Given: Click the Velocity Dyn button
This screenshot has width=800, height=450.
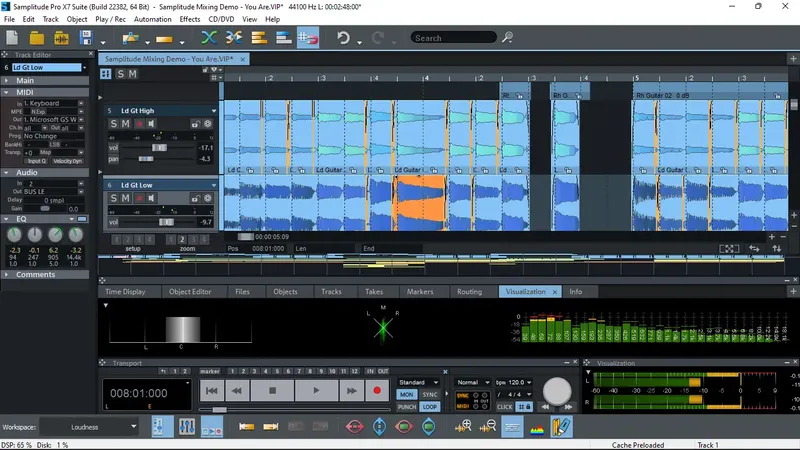Looking at the screenshot, I should pyautogui.click(x=67, y=161).
